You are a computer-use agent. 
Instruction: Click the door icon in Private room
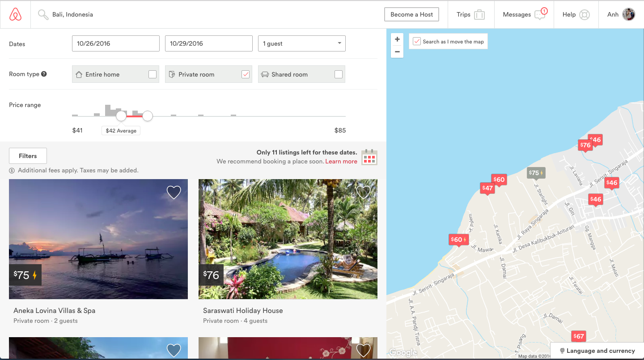[172, 74]
